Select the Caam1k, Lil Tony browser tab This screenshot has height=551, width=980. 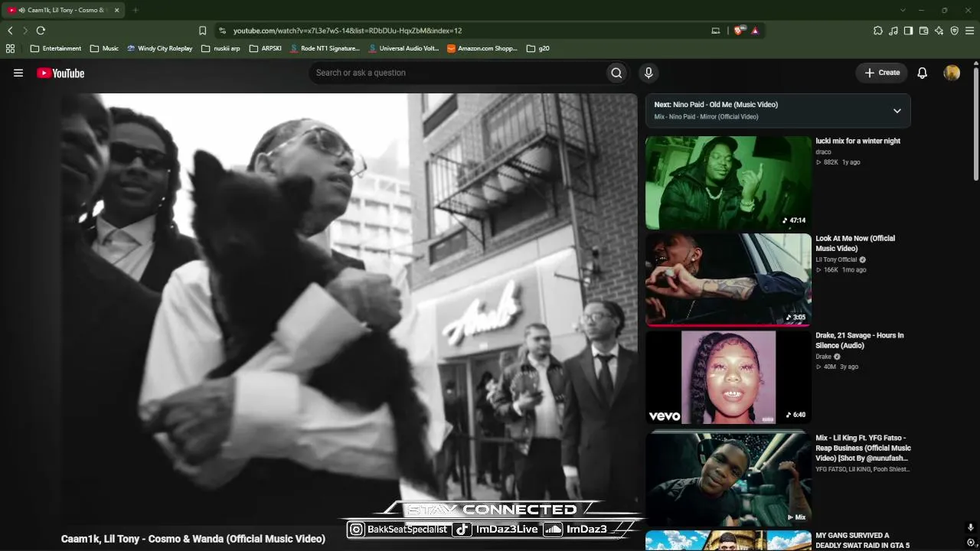click(x=64, y=10)
